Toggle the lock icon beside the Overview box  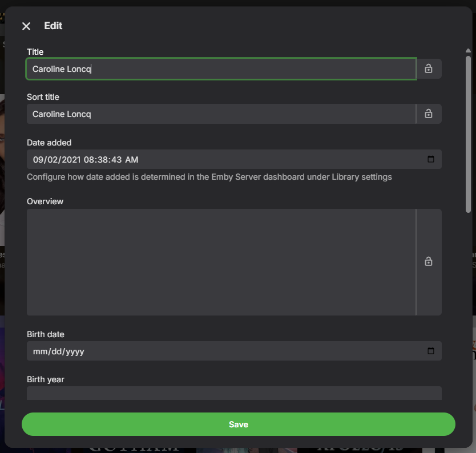point(428,261)
